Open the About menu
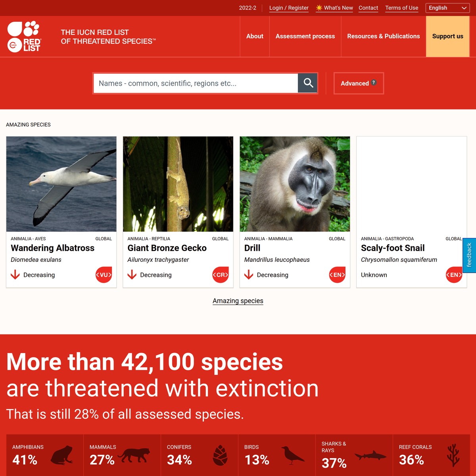 (254, 36)
